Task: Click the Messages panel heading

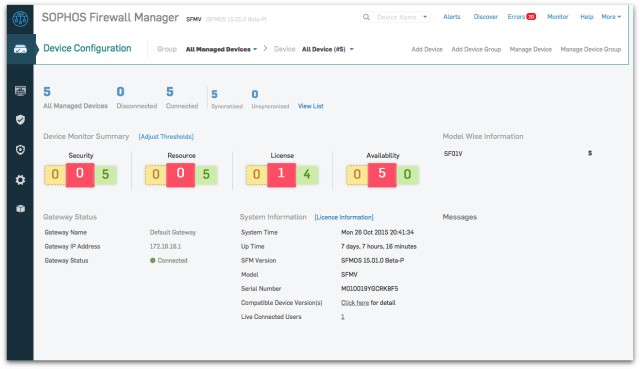Action: click(460, 217)
